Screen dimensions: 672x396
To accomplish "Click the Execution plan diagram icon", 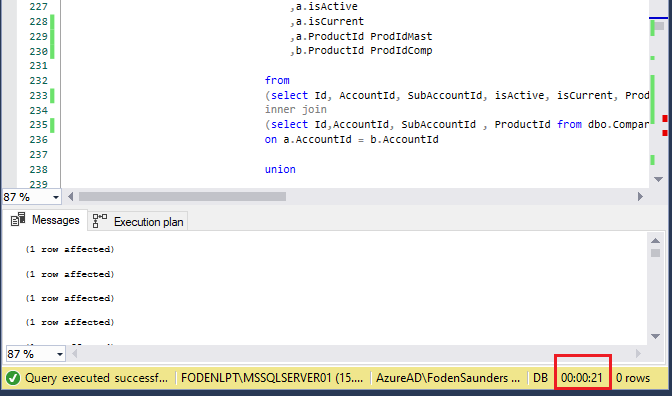I will (100, 221).
